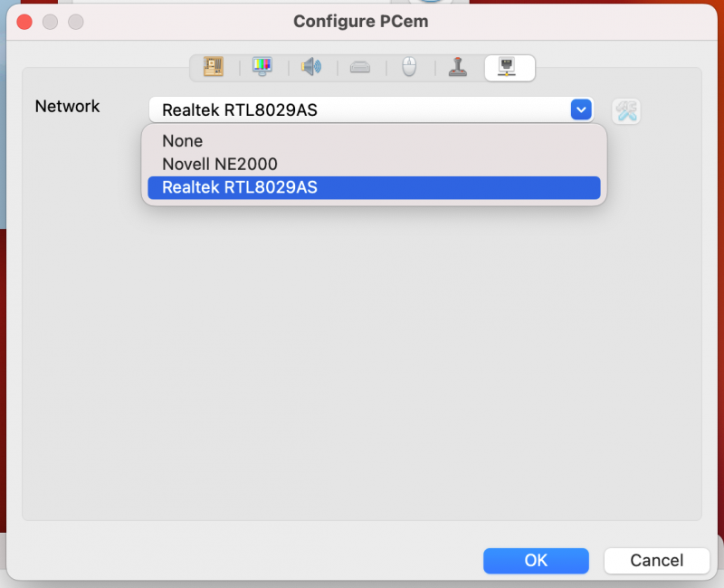Switch to the display settings tab
This screenshot has height=588, width=724.
(262, 67)
